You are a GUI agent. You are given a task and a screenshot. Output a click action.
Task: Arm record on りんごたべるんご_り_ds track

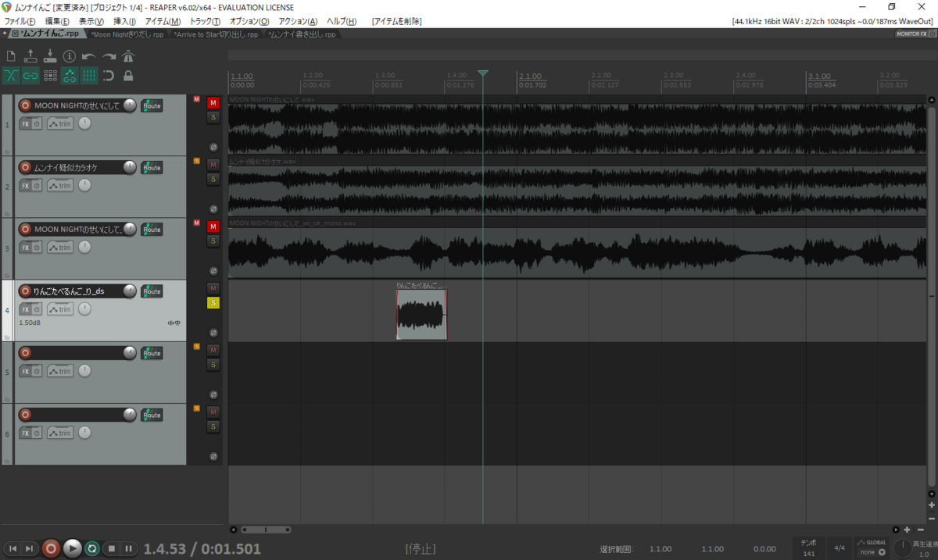(x=25, y=291)
